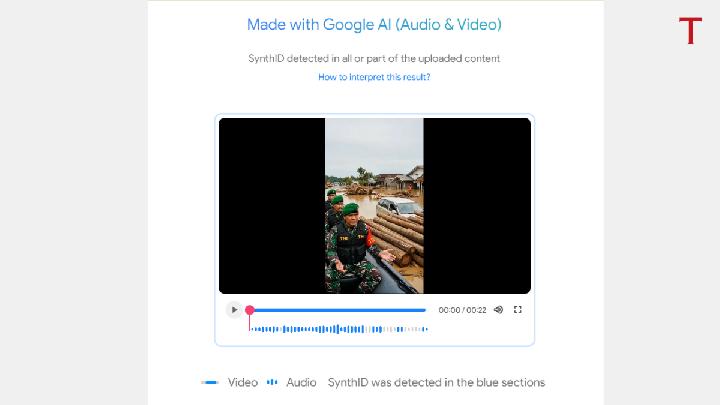Screen dimensions: 720x405
Task: Click the black area right of the video
Action: [477, 205]
